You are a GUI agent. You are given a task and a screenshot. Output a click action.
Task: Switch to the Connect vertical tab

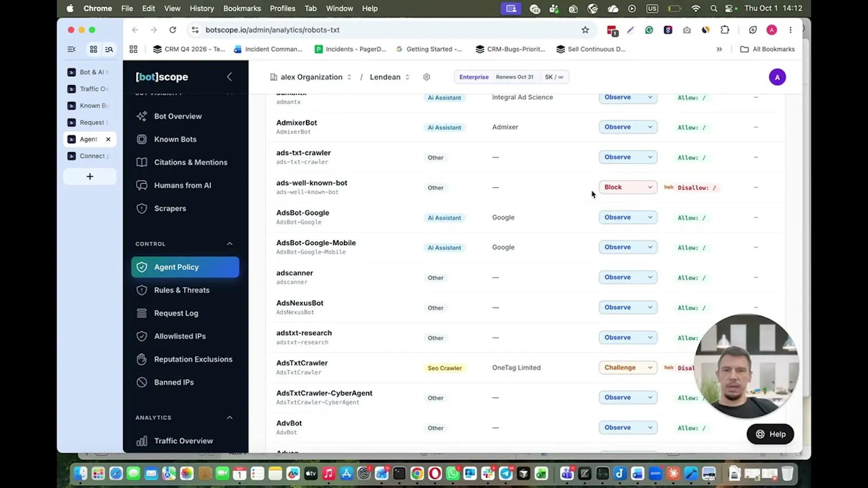pos(90,156)
